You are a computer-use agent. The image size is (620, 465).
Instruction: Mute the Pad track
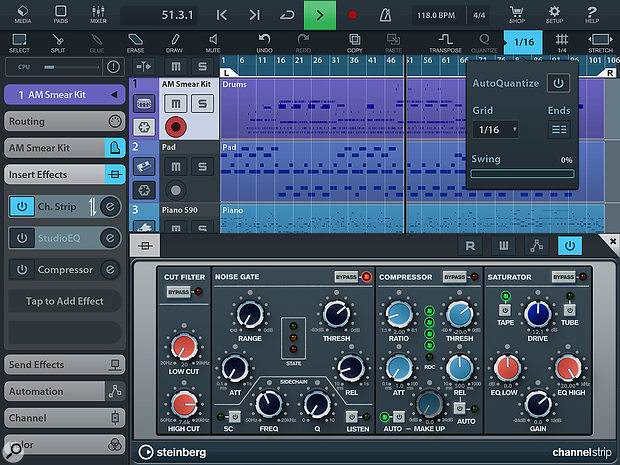point(176,166)
